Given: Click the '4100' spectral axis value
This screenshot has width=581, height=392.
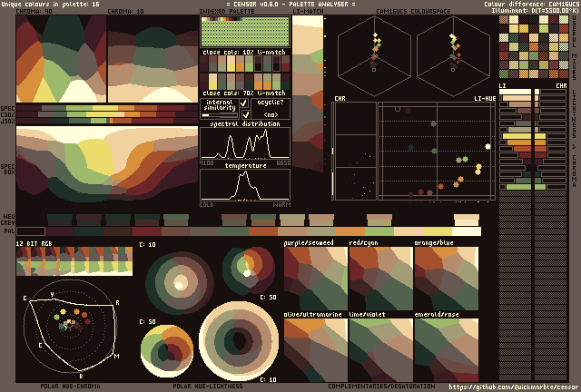Looking at the screenshot, I should 206,163.
